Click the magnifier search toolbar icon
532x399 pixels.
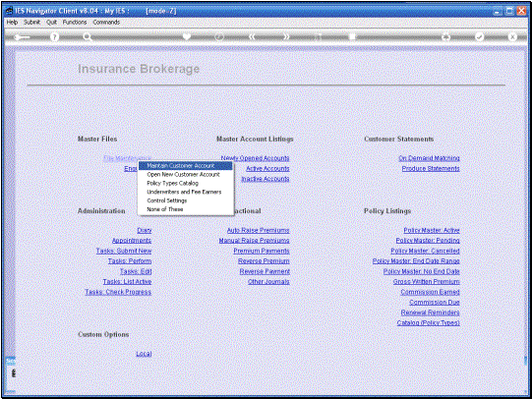[88, 37]
